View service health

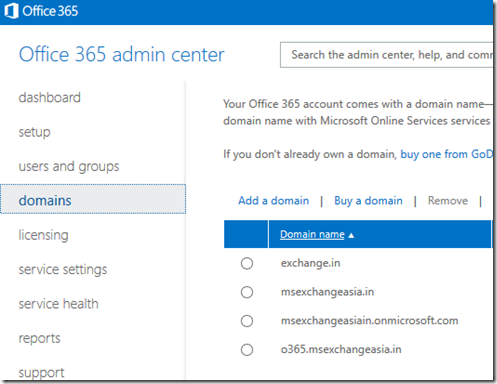59,304
